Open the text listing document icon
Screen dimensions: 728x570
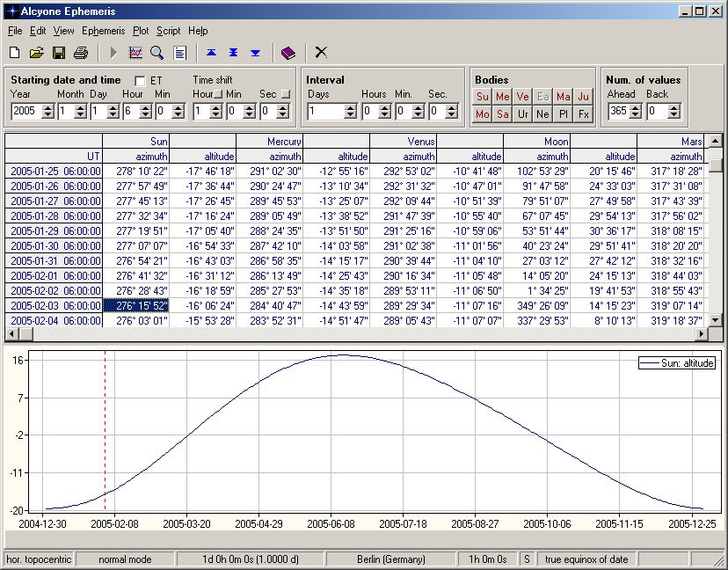179,53
